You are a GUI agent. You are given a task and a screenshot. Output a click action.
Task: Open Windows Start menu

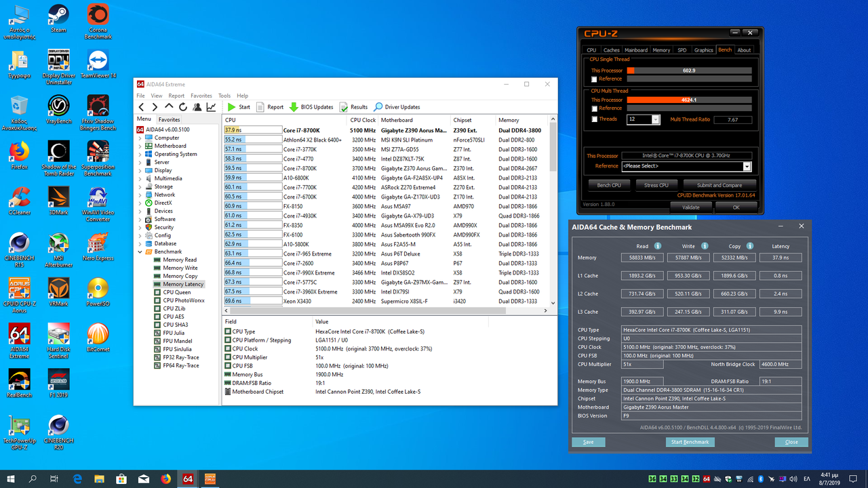[11, 479]
